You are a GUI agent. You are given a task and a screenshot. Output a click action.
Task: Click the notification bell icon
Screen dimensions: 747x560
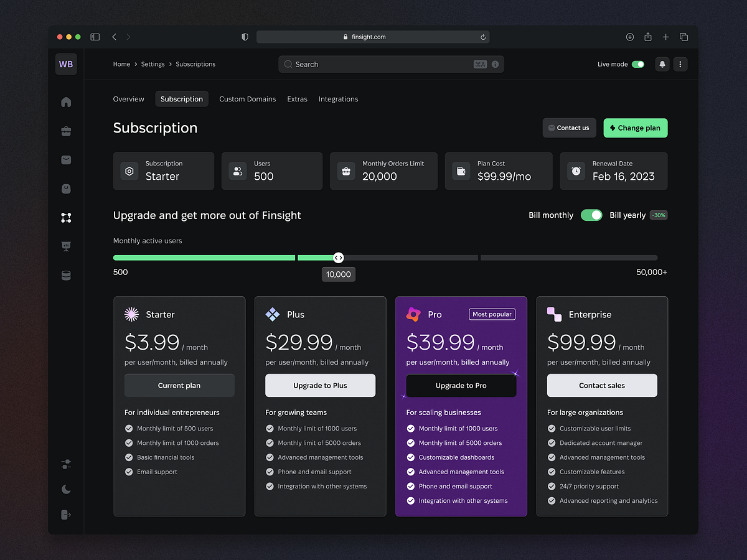(x=662, y=64)
